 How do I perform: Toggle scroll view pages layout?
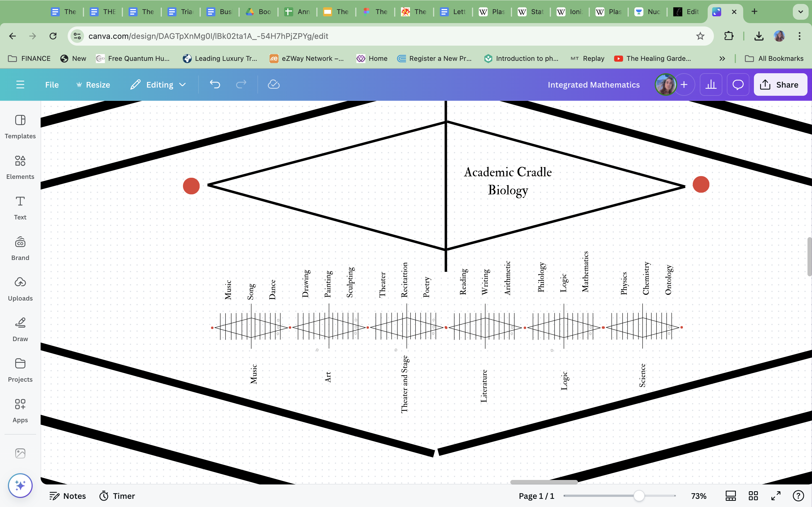pos(731,496)
